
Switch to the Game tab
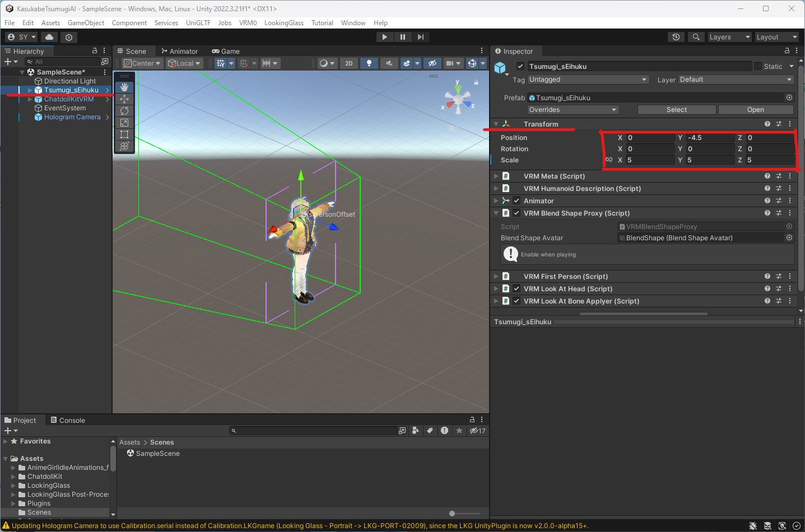(x=226, y=51)
